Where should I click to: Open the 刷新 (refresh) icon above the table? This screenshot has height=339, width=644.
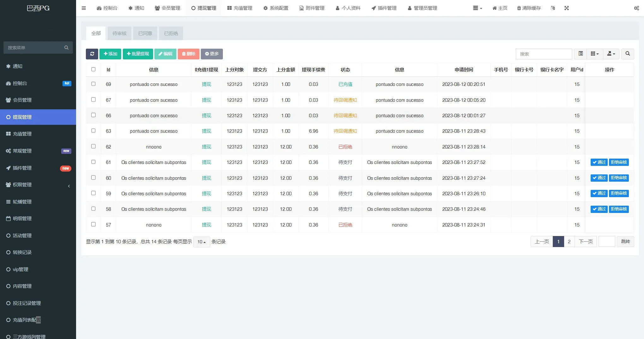(92, 54)
